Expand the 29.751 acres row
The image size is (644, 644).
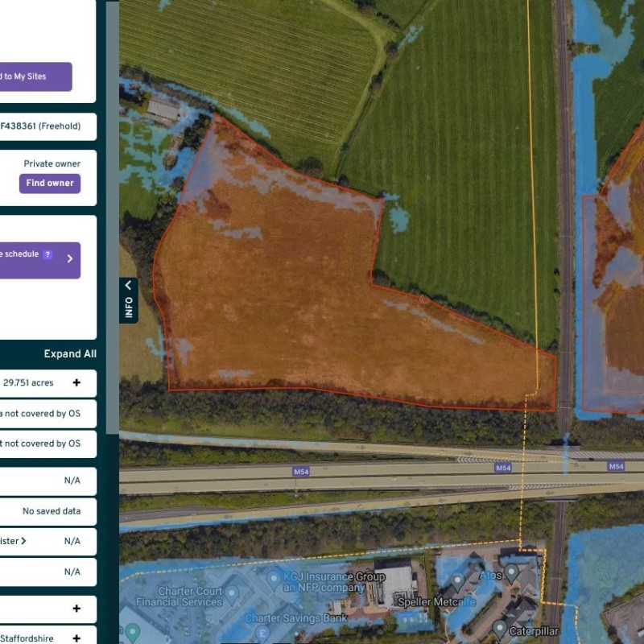pyautogui.click(x=76, y=383)
